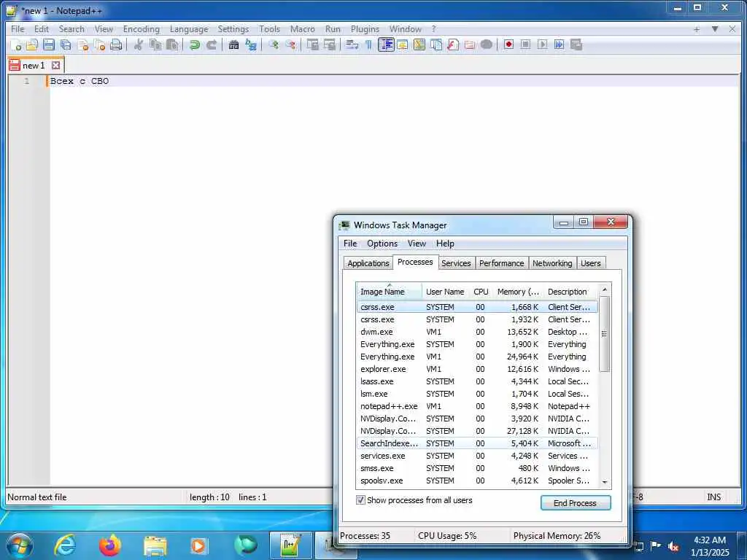Click the Replace toolbar icon
The image size is (747, 560).
(x=251, y=44)
